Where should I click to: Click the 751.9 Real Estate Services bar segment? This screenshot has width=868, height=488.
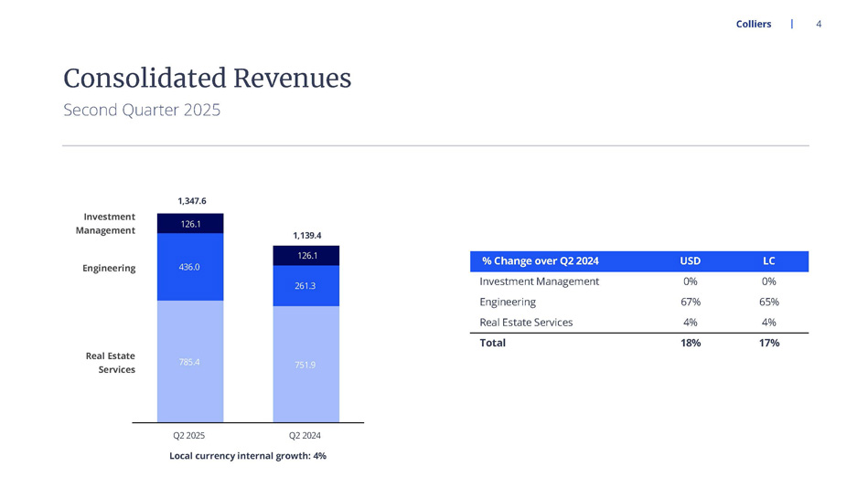pyautogui.click(x=305, y=365)
